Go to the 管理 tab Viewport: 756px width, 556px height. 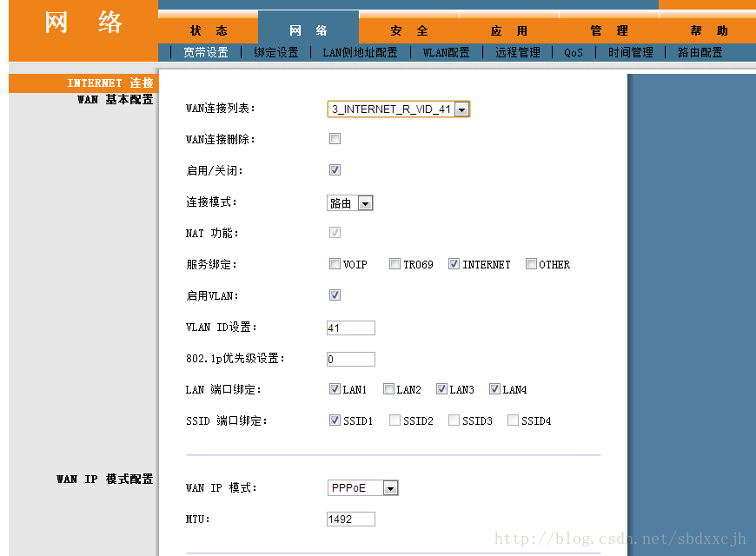pos(609,31)
